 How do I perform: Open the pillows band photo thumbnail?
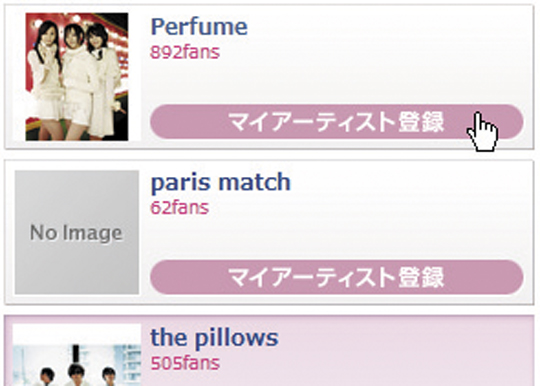pyautogui.click(x=77, y=355)
